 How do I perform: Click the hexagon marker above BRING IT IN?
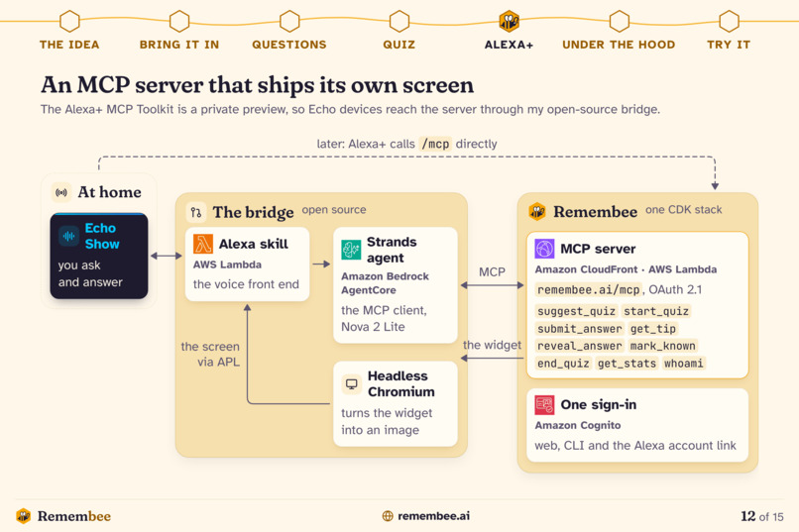(x=179, y=21)
